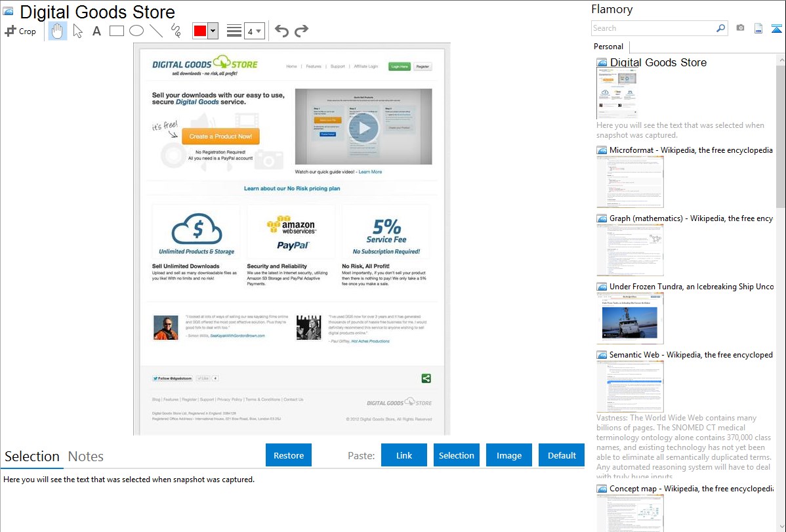Click the red color swatch
The width and height of the screenshot is (786, 532).
tap(200, 31)
